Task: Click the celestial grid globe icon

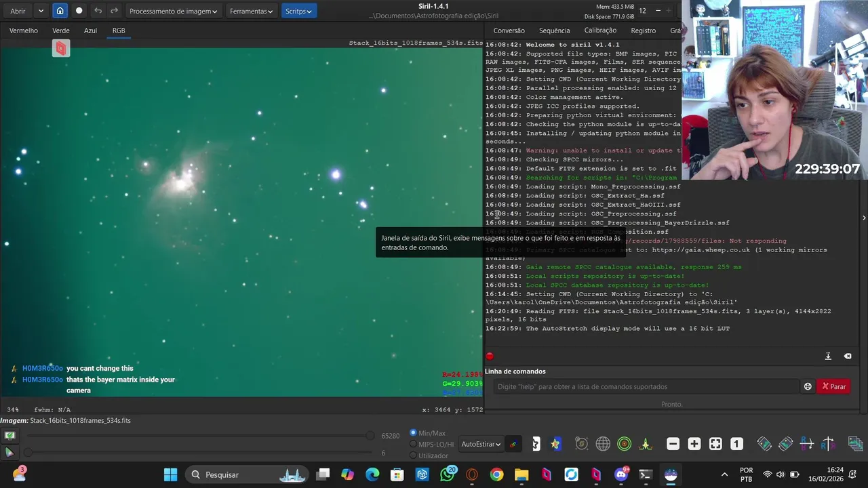Action: [x=603, y=444]
